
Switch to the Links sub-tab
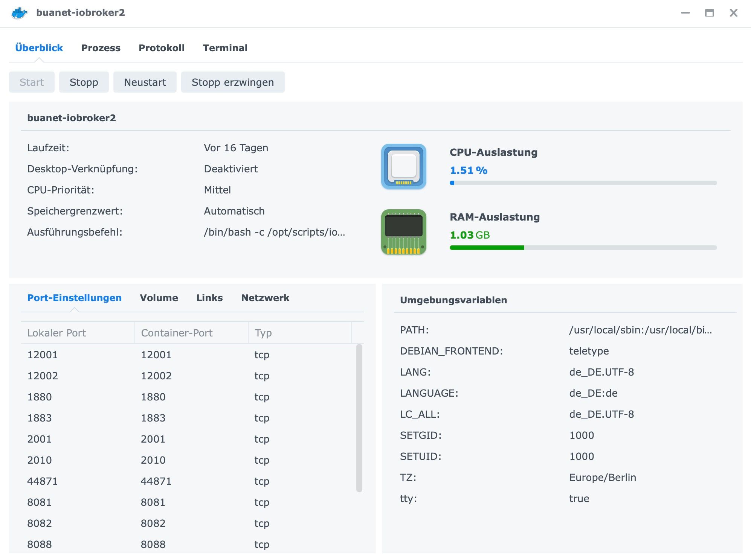click(x=209, y=298)
